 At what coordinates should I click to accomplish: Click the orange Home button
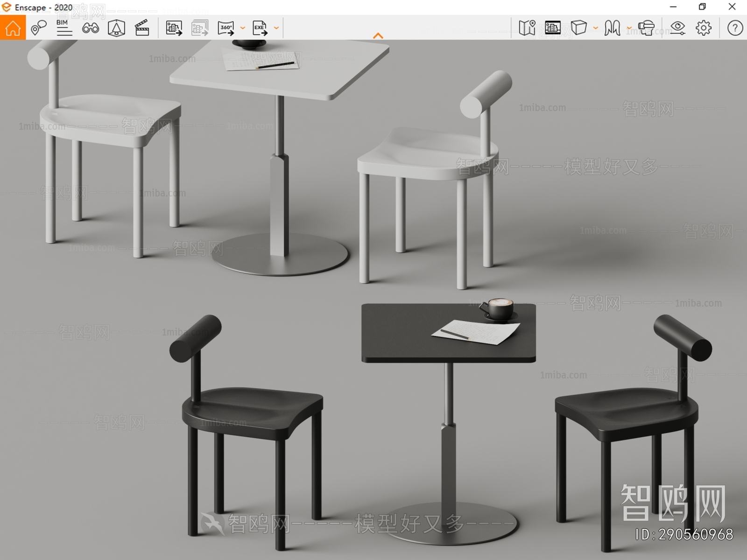(x=13, y=28)
